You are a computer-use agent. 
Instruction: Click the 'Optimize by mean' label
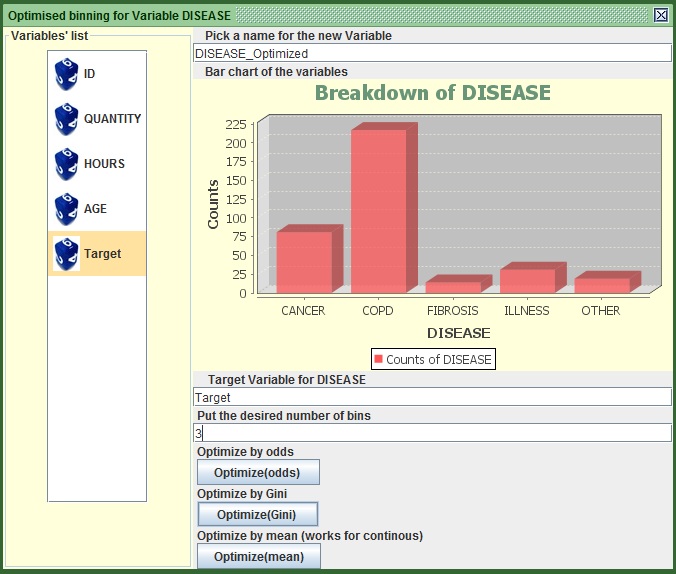310,535
